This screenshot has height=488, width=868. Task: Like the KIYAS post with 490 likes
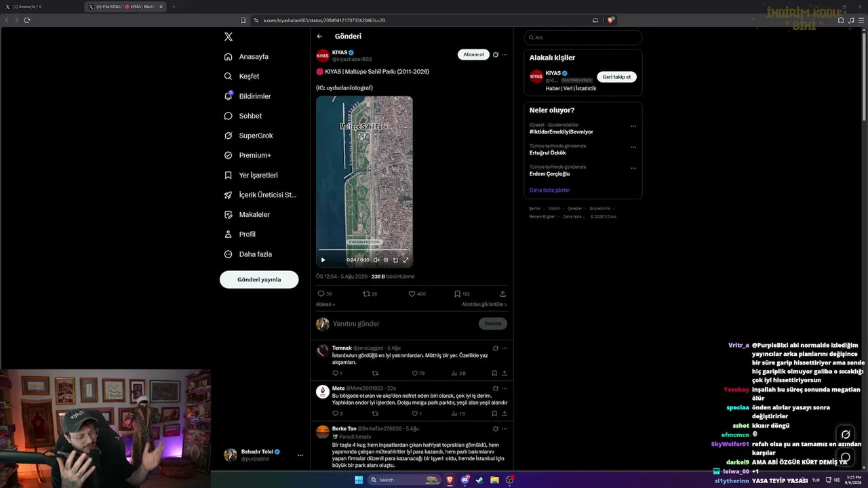tap(412, 294)
